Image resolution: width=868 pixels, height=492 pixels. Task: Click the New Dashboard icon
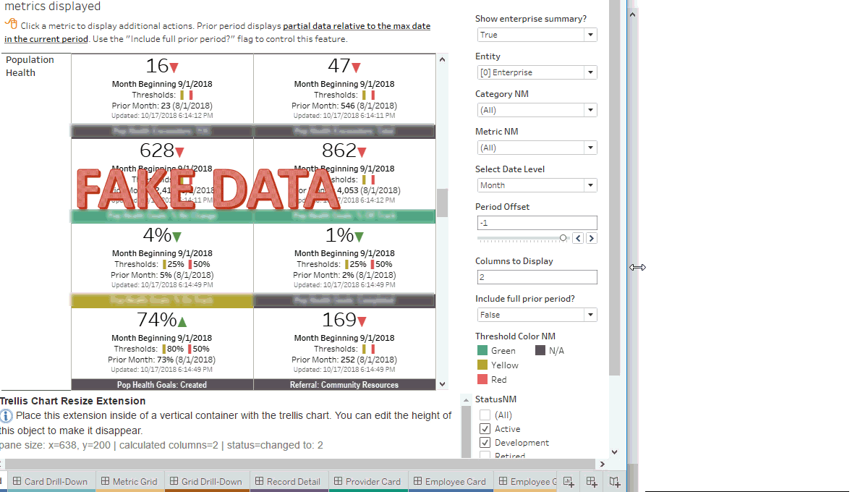591,481
